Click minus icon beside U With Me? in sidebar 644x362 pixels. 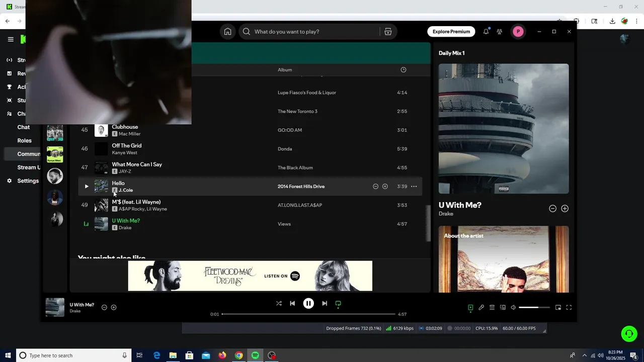[552, 209]
